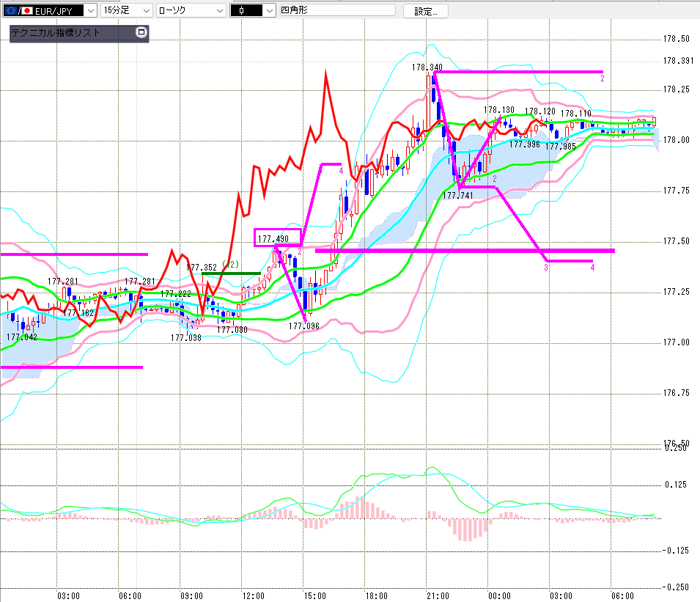Click the 178.120 price label
The image size is (700, 602).
pyautogui.click(x=540, y=111)
